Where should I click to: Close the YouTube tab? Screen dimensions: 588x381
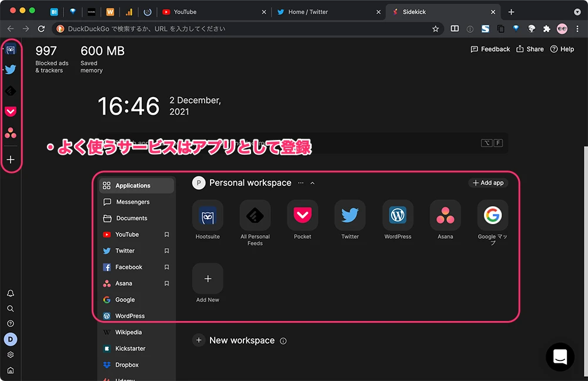pyautogui.click(x=264, y=12)
